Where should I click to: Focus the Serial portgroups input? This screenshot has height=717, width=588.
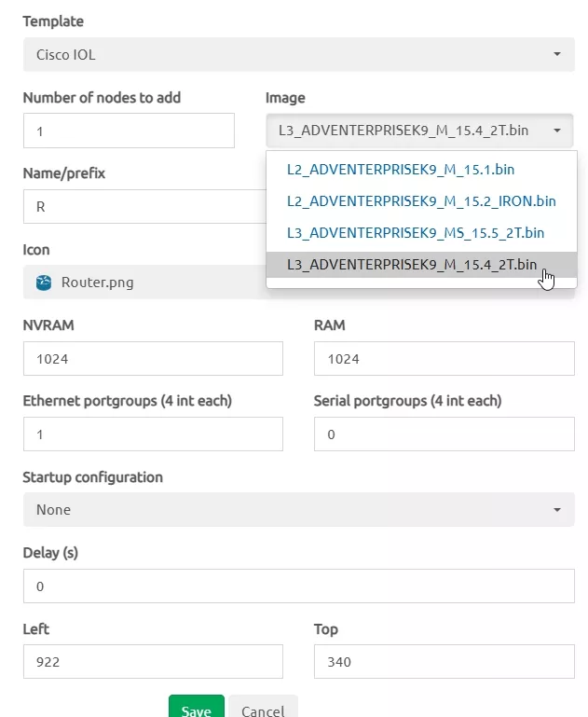tap(444, 434)
